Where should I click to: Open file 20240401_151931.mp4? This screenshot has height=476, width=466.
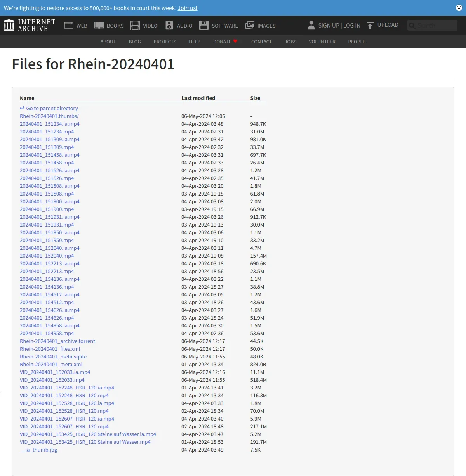pyautogui.click(x=47, y=225)
